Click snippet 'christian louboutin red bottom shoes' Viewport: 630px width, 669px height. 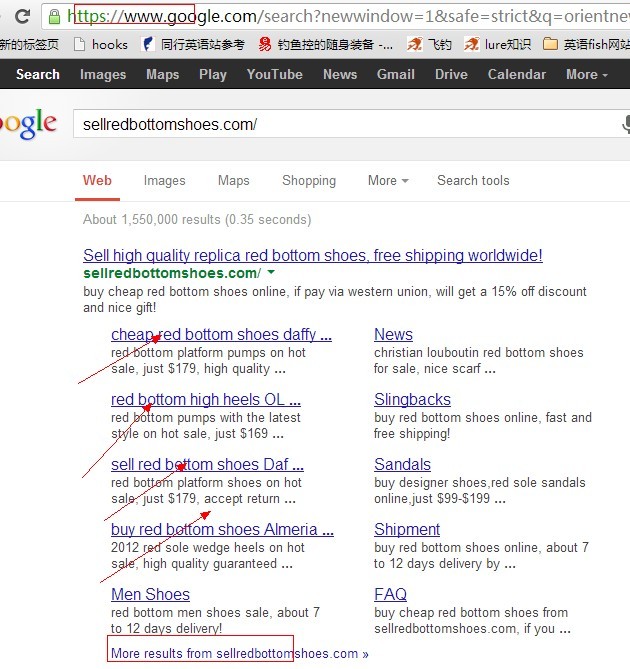point(479,360)
